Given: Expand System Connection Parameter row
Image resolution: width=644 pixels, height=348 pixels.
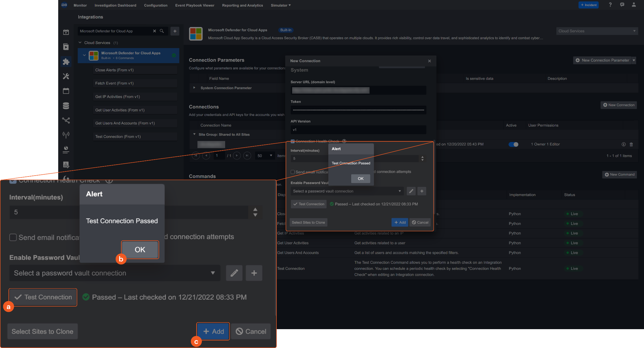Looking at the screenshot, I should 194,88.
